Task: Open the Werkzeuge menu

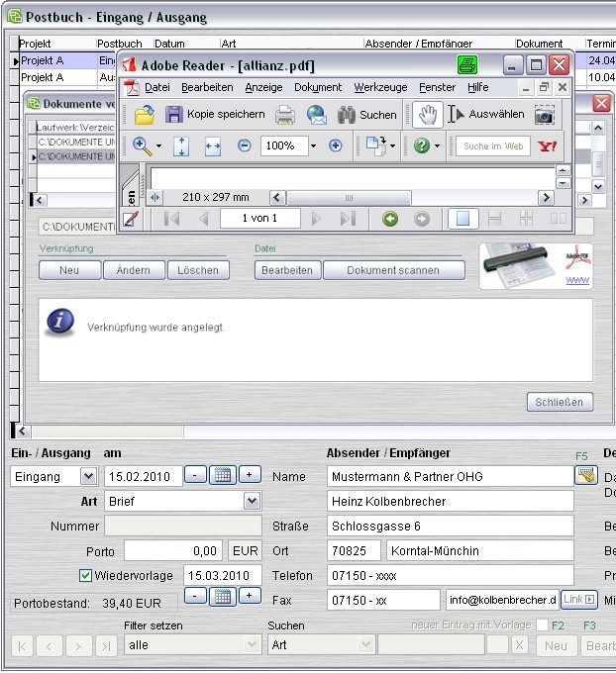Action: pyautogui.click(x=380, y=87)
